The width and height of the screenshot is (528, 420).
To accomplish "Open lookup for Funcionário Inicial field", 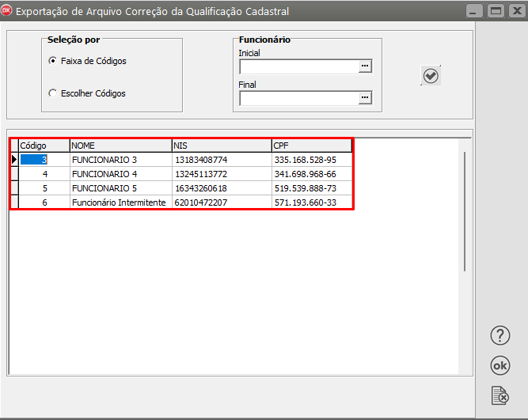I will (x=364, y=66).
